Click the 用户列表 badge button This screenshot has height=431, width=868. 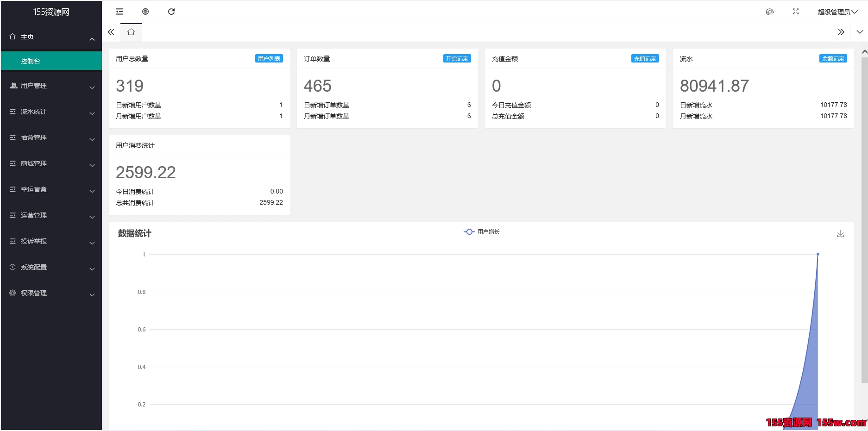(x=269, y=59)
